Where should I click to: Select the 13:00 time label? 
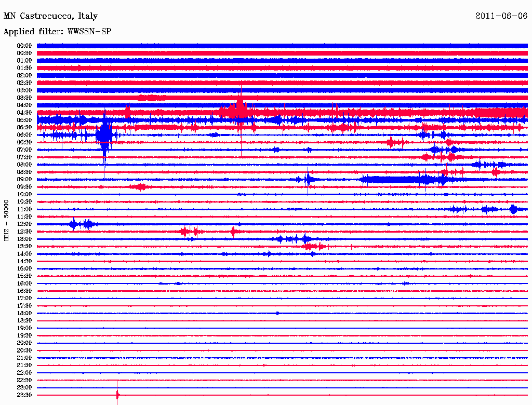[24, 239]
